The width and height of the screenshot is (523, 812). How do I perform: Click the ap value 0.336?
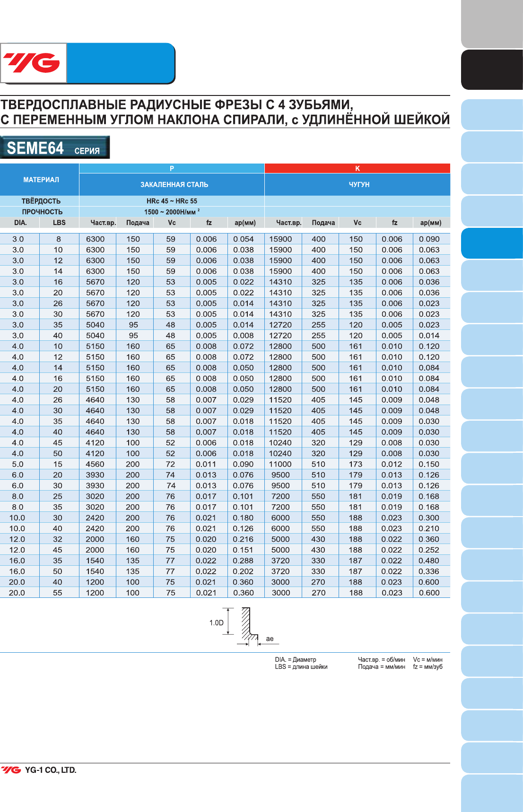tap(429, 571)
